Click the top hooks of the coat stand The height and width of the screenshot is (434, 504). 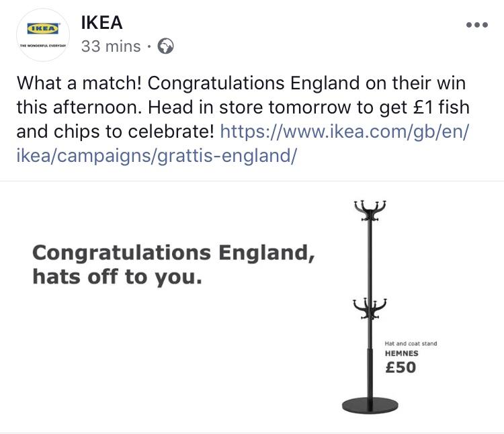point(370,210)
